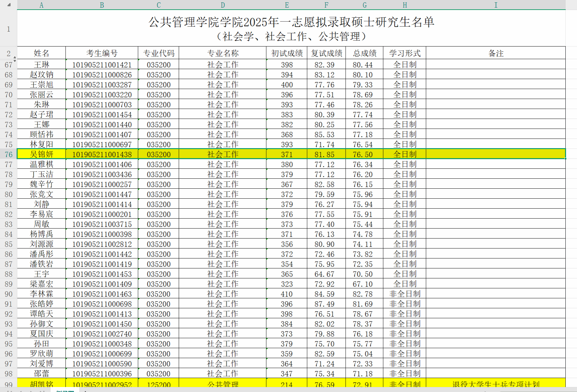
Task: Click the Select All corner triangle
Action: (x=9, y=5)
